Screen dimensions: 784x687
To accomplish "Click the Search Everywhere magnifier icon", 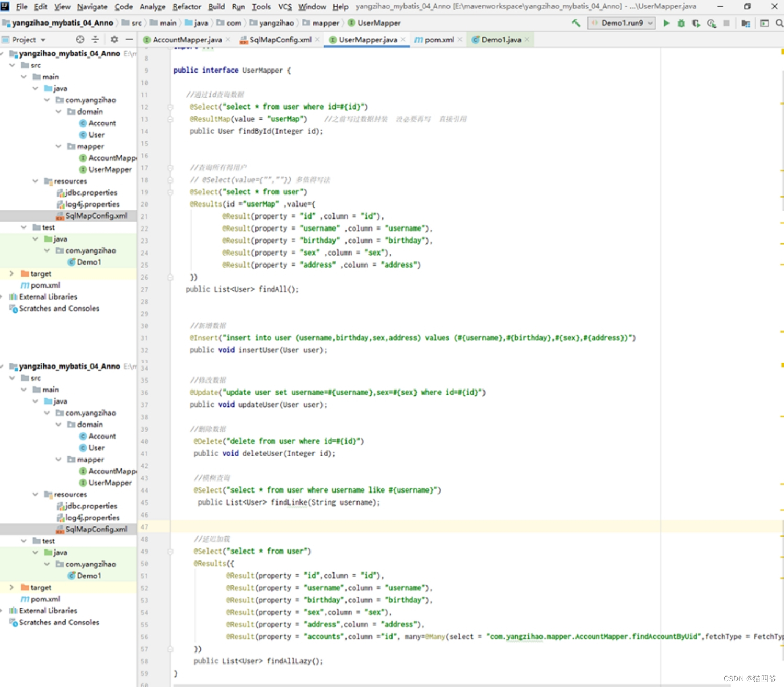I will (779, 23).
